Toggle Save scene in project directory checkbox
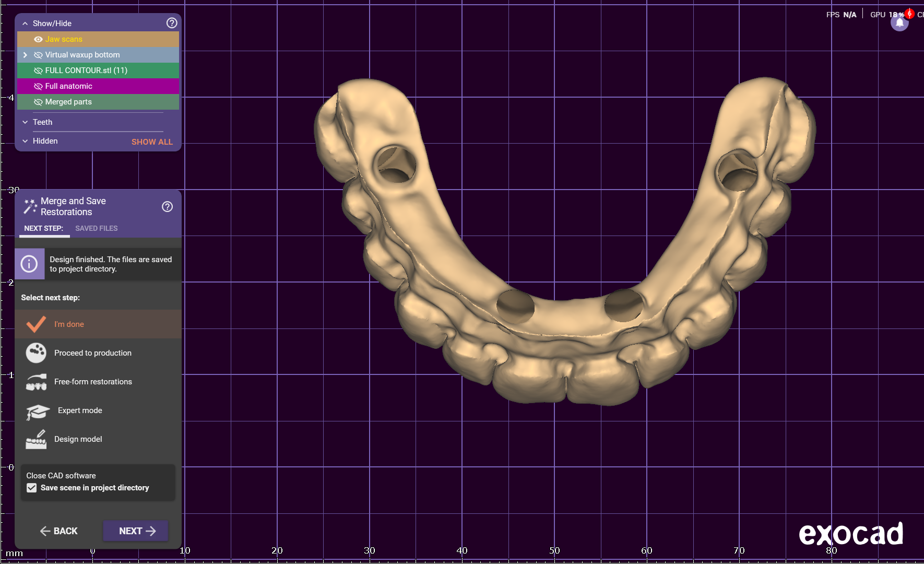Viewport: 924px width, 564px height. [32, 488]
